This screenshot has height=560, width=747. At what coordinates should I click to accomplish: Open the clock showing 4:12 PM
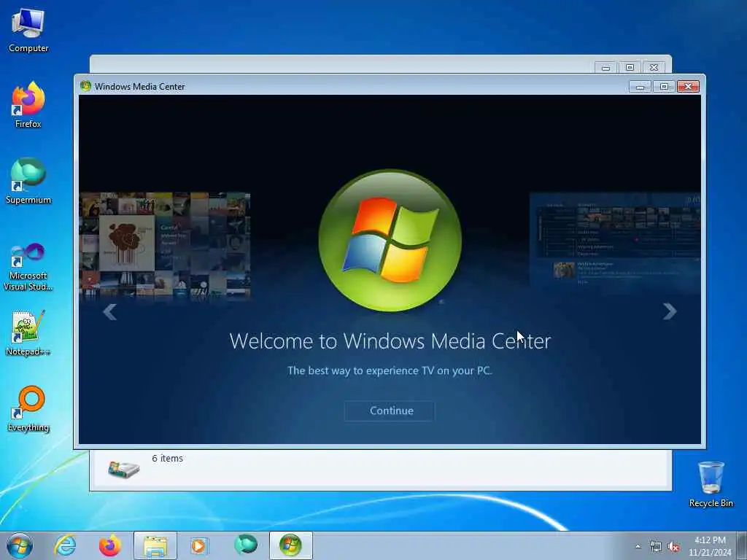click(710, 546)
